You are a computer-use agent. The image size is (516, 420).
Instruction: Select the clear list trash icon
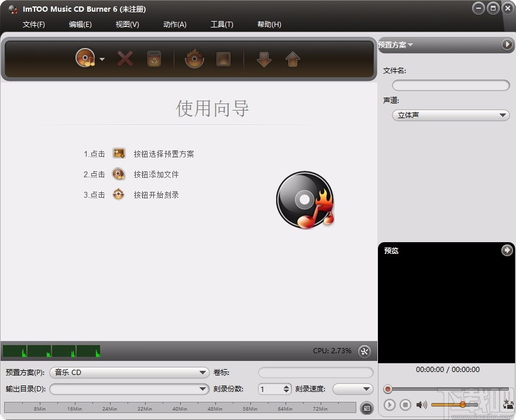click(154, 58)
